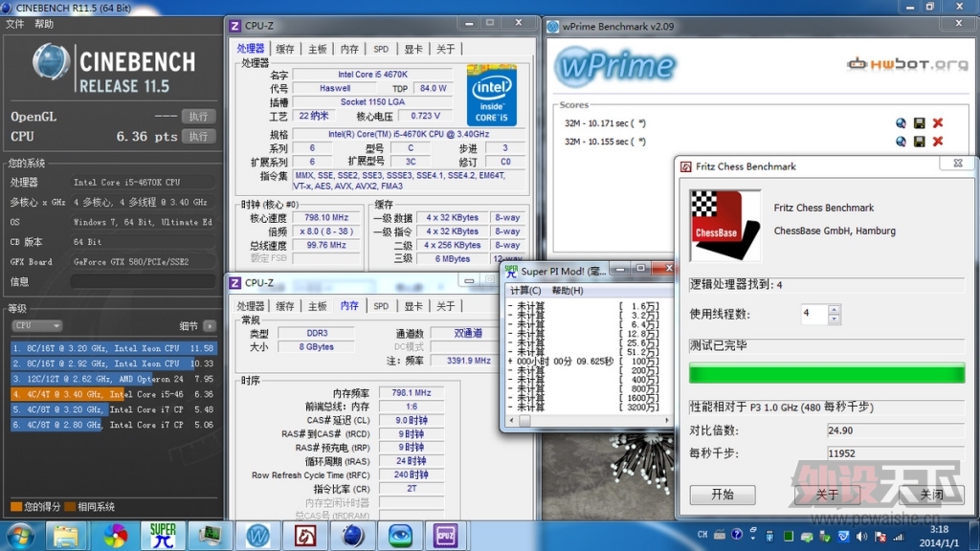Click the colorful pinwheel taskbar icon

115,536
